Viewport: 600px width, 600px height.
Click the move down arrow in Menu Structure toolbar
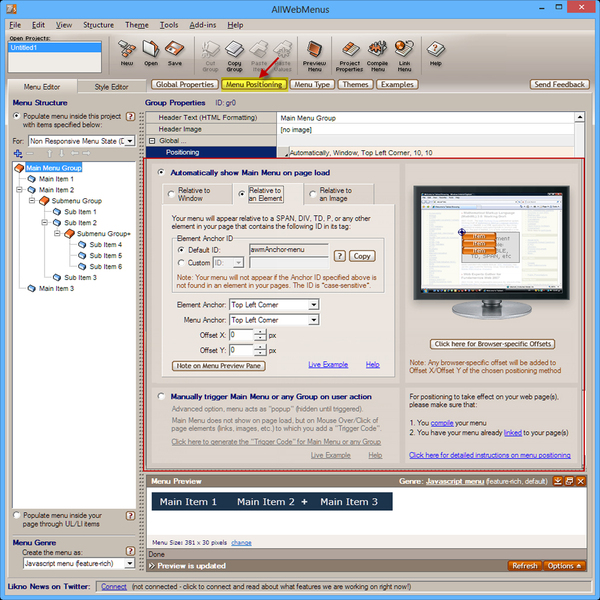tap(62, 153)
